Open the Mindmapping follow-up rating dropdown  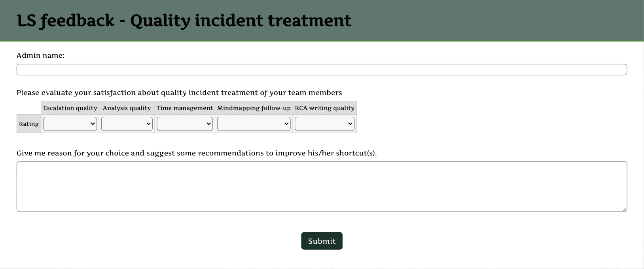(254, 124)
